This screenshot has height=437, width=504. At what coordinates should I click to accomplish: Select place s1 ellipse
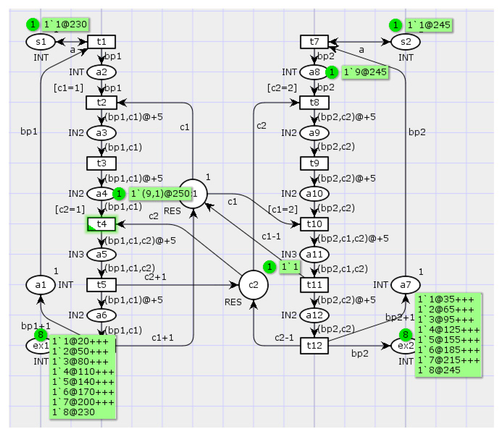tap(40, 42)
